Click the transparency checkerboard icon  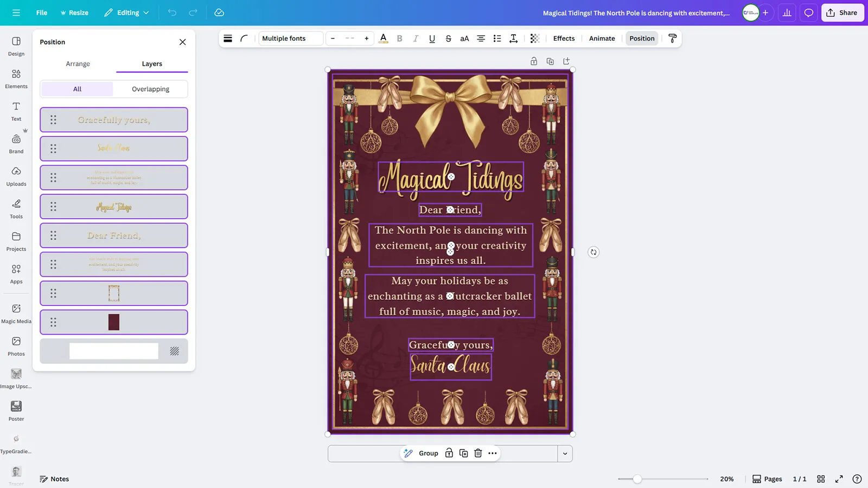click(534, 38)
